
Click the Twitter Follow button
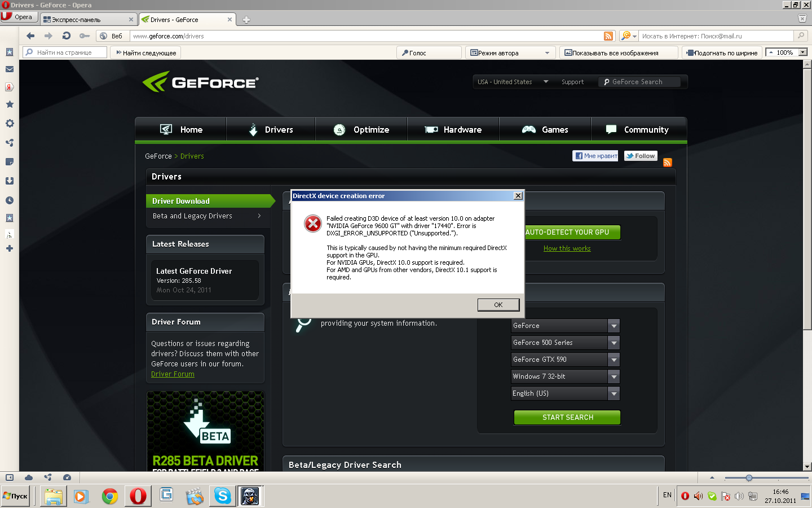tap(641, 156)
